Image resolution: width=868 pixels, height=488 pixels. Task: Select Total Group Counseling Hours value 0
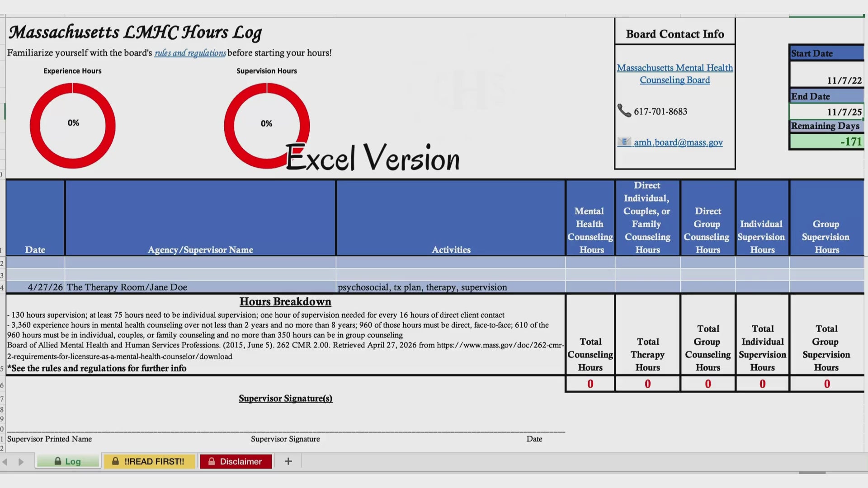click(708, 384)
